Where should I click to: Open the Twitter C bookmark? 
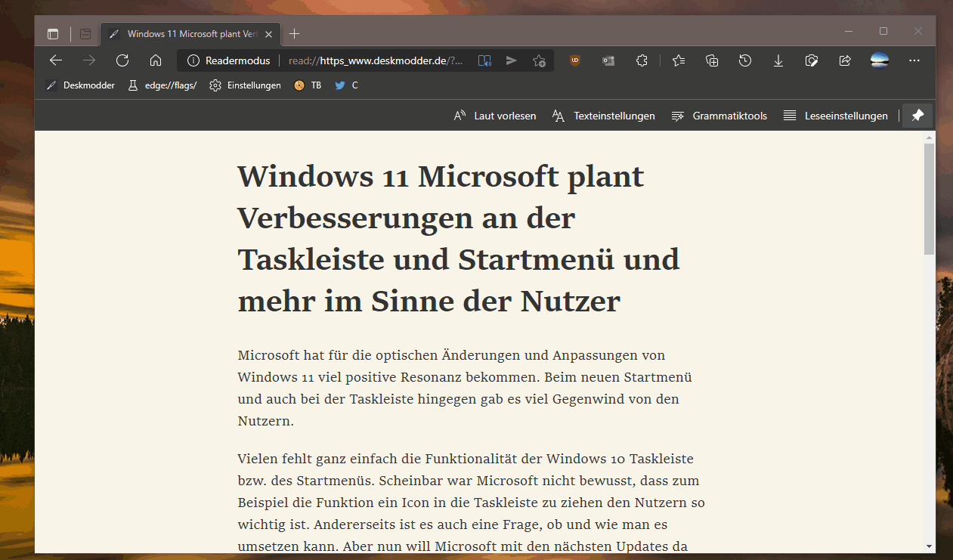click(346, 85)
